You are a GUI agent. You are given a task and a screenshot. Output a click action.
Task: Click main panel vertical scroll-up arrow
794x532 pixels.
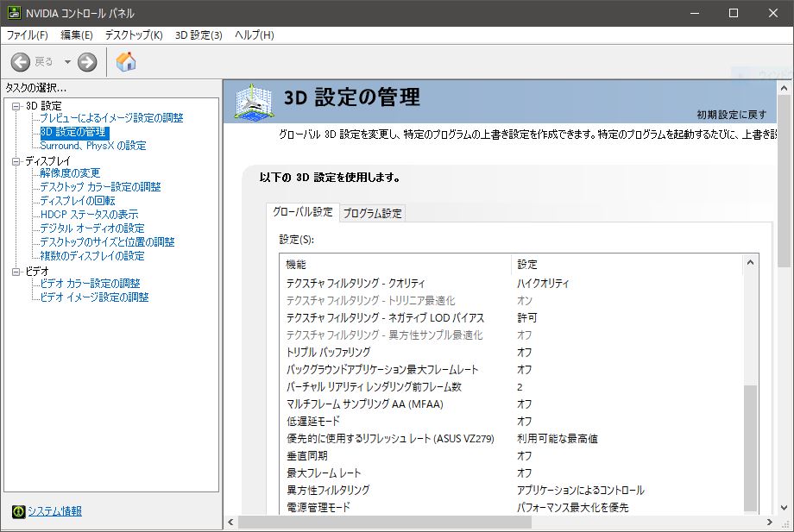[784, 88]
